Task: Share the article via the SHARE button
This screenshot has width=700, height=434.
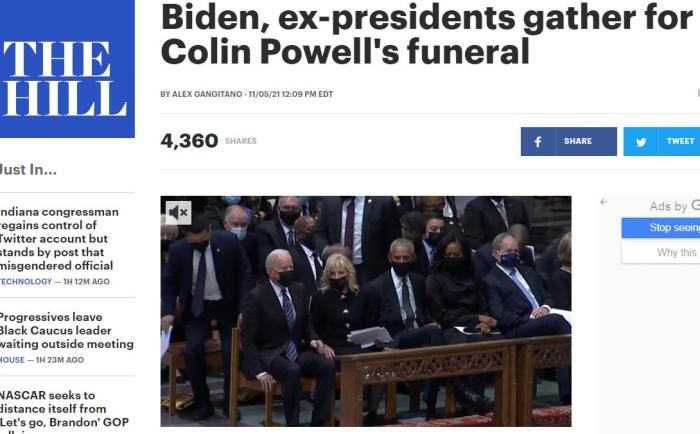Action: [x=569, y=142]
